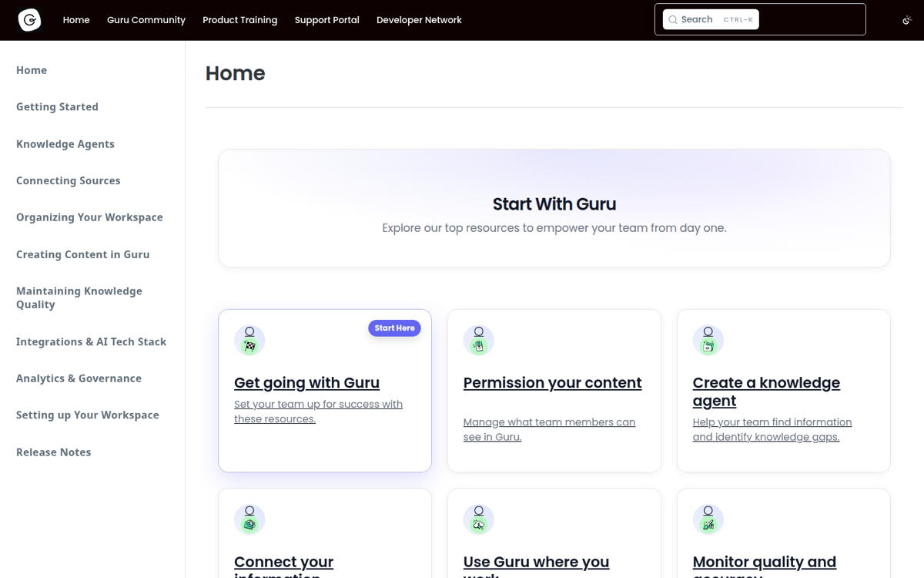Screen dimensions: 924x578
Task: Click 'Help your team find information' description
Action: click(x=772, y=429)
